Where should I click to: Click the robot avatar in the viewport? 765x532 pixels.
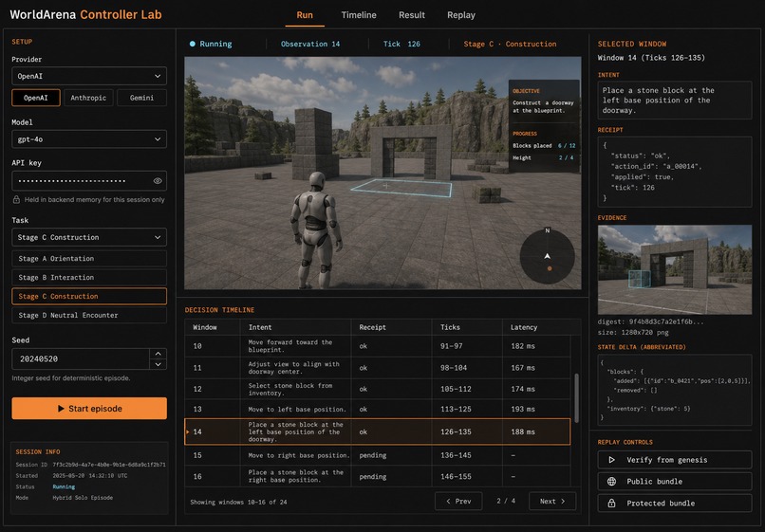tap(316, 230)
